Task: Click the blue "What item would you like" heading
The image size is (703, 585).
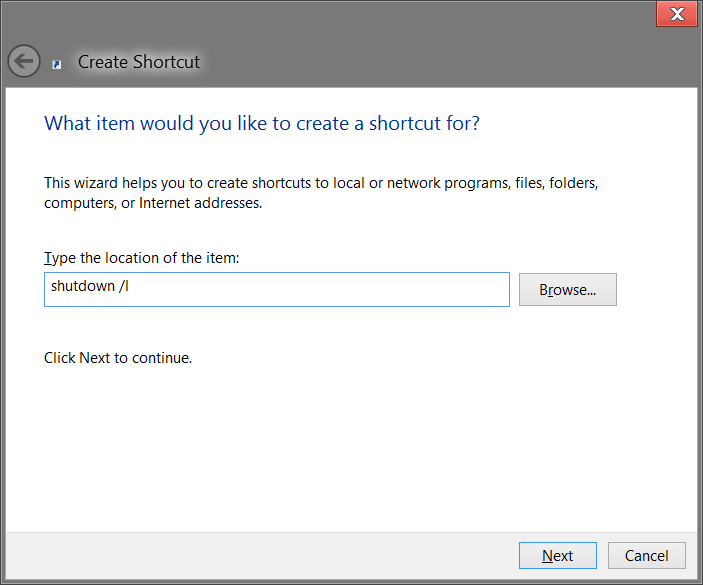Action: [x=262, y=124]
